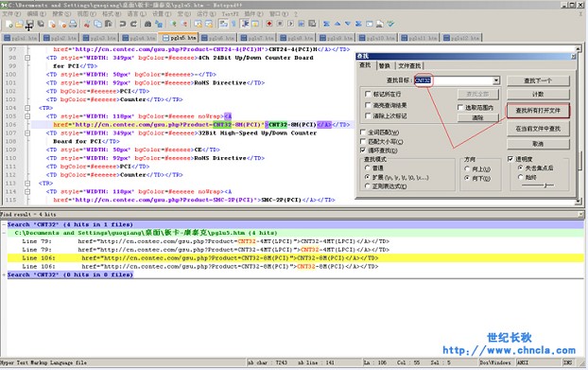Image resolution: width=588 pixels, height=370 pixels.
Task: Click the 清除 button in find dialog
Action: click(477, 118)
